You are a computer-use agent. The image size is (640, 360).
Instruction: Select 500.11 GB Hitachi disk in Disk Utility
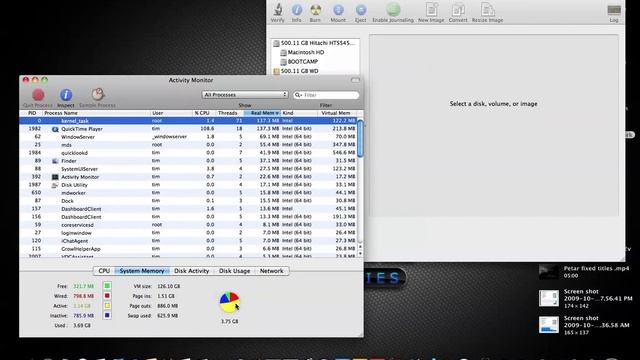coord(315,43)
